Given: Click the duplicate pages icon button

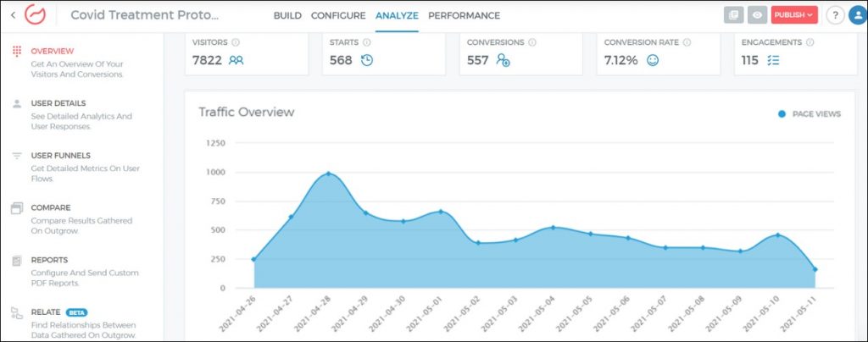Looking at the screenshot, I should pyautogui.click(x=733, y=15).
